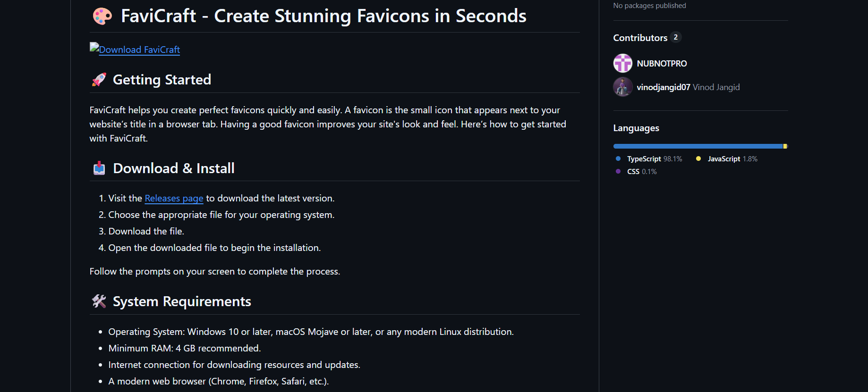Click the broken Download FaviCraft image placeholder
Screen dimensions: 868x392
(94, 47)
